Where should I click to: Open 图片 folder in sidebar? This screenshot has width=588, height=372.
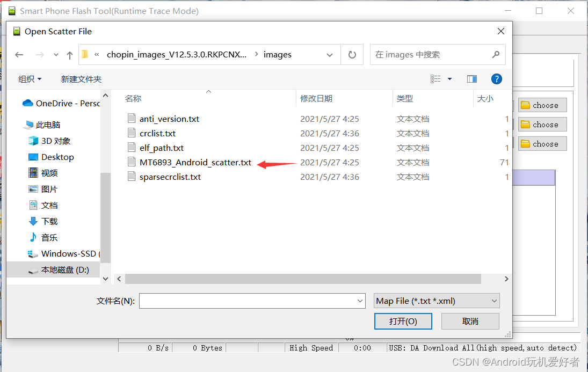coord(43,189)
